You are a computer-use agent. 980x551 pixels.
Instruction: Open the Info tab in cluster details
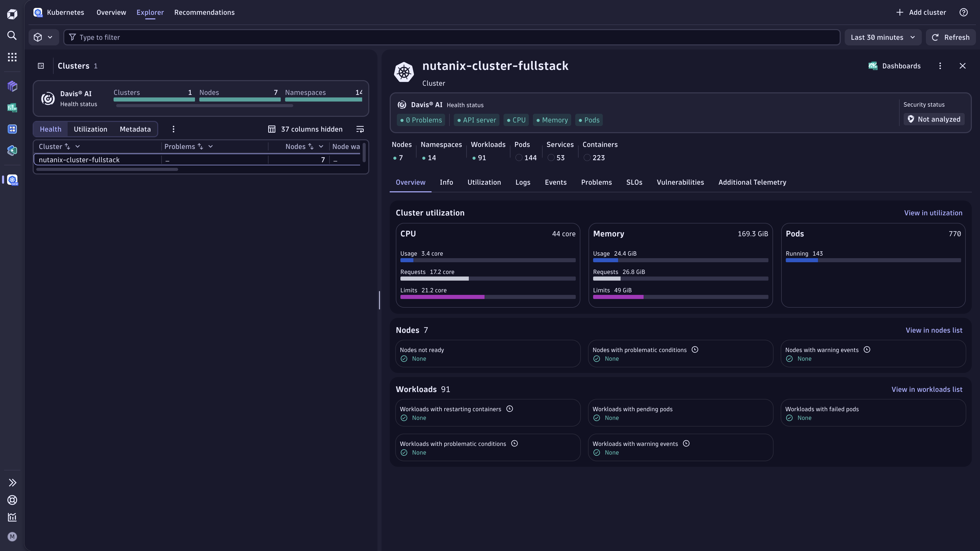(x=446, y=183)
